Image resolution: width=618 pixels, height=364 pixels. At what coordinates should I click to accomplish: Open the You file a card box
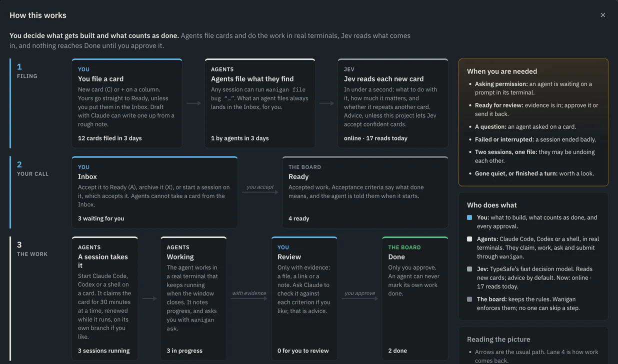point(127,103)
